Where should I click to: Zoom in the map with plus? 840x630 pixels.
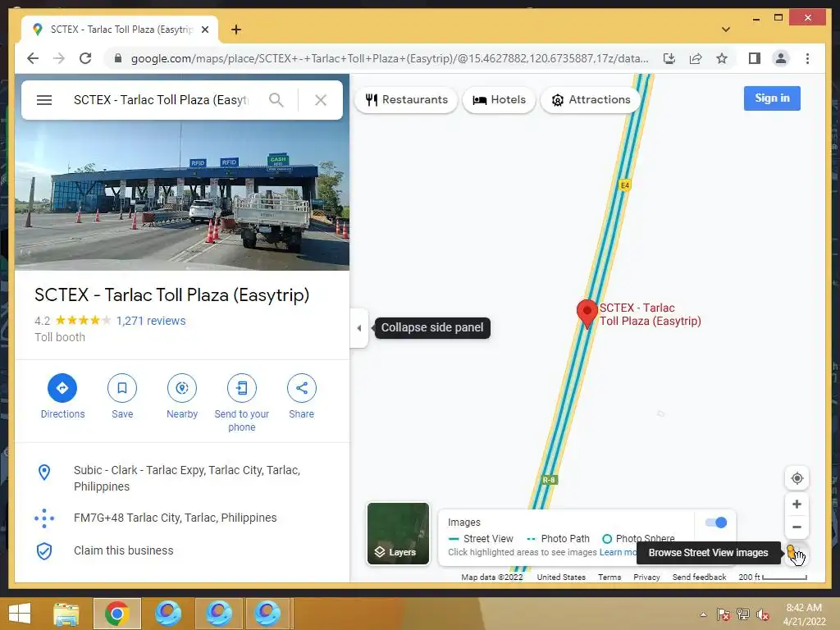797,504
